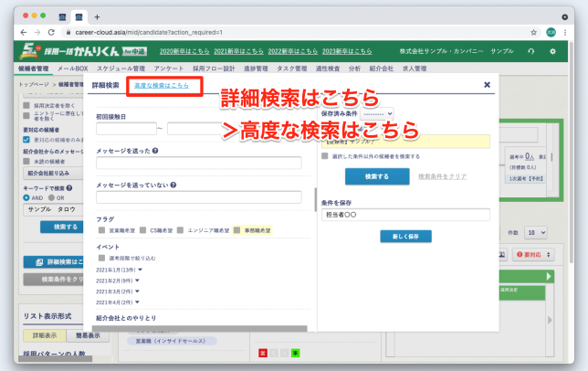Click the site lock icon in the address bar
The height and width of the screenshot is (371, 588).
pyautogui.click(x=68, y=33)
